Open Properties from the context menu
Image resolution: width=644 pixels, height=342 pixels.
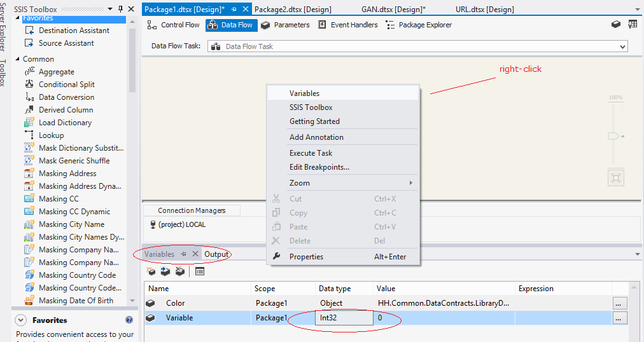343,257
